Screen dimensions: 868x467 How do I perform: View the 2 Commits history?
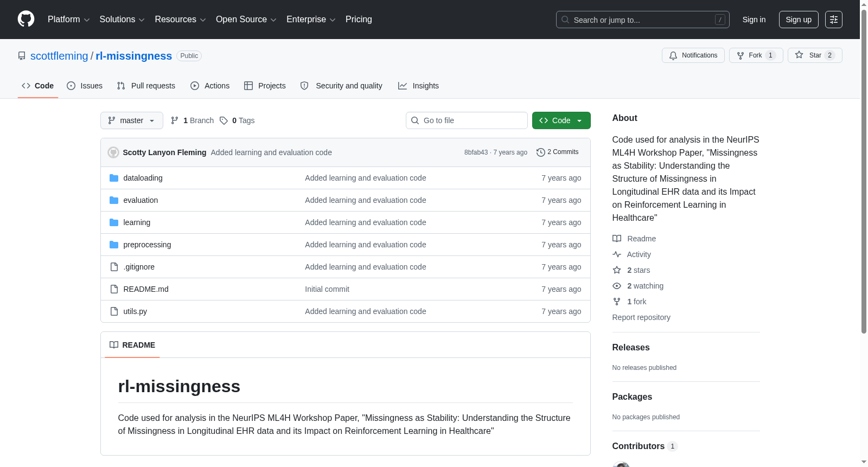click(558, 152)
